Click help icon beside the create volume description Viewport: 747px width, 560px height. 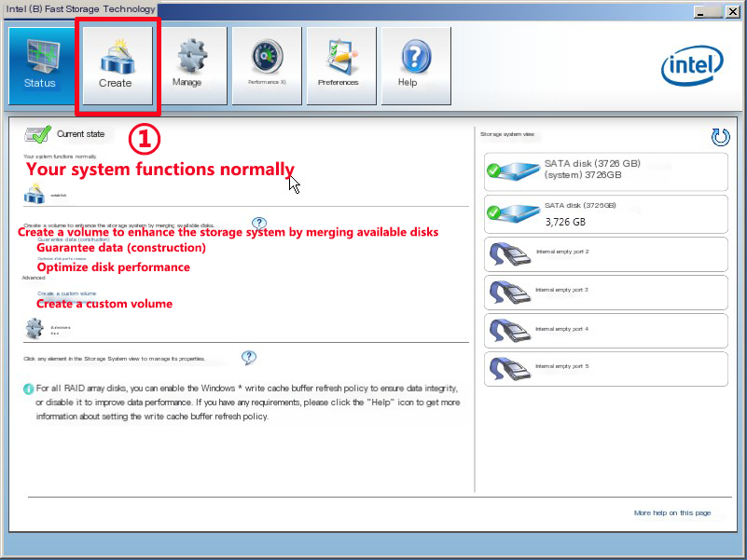coord(259,223)
